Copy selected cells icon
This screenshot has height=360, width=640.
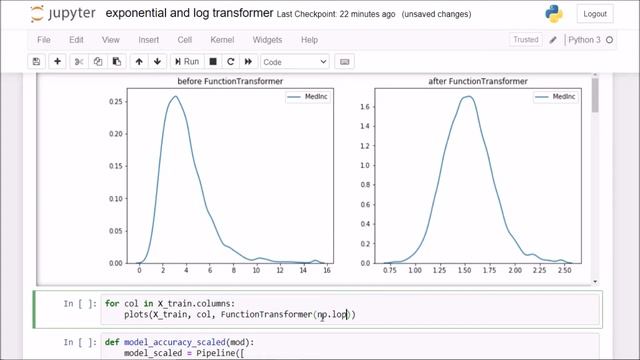[x=98, y=62]
